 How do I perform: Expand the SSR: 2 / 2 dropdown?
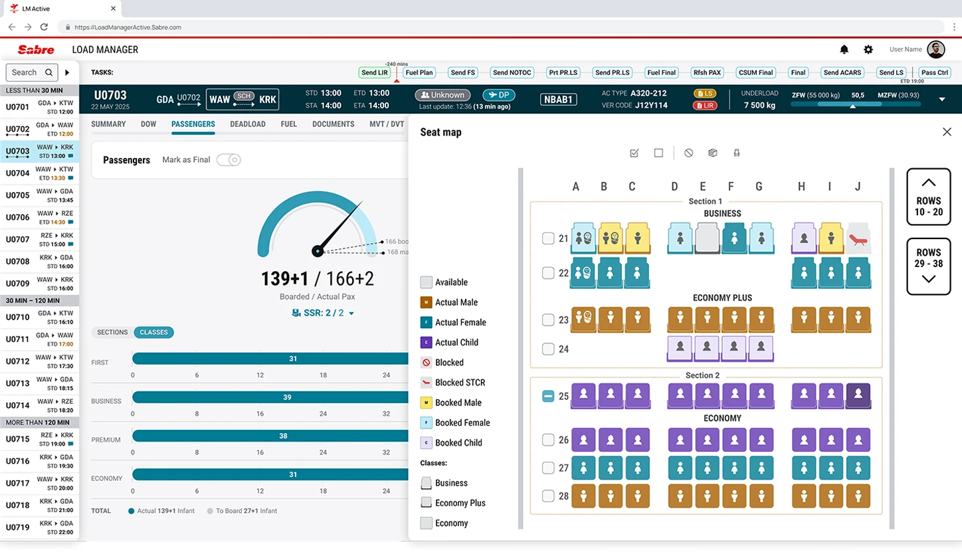tap(351, 313)
